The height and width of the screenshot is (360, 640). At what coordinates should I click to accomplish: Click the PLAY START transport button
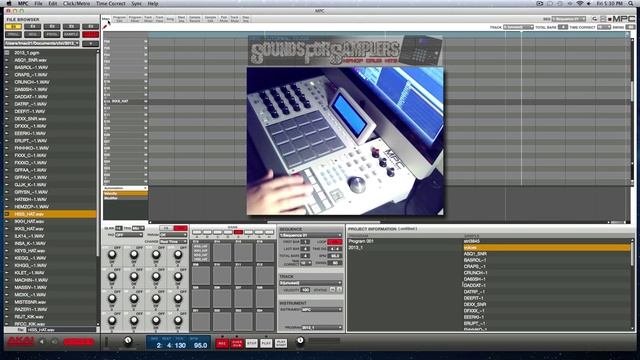click(x=281, y=344)
